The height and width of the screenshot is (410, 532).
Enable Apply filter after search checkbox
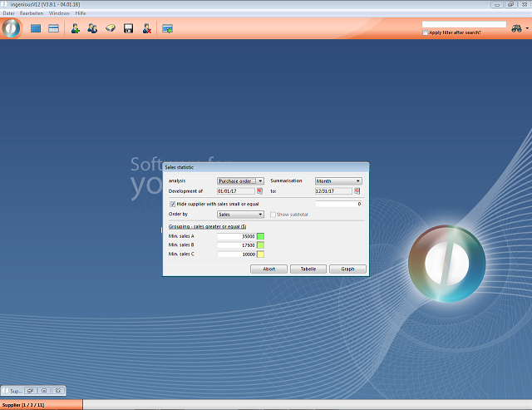[x=426, y=32]
